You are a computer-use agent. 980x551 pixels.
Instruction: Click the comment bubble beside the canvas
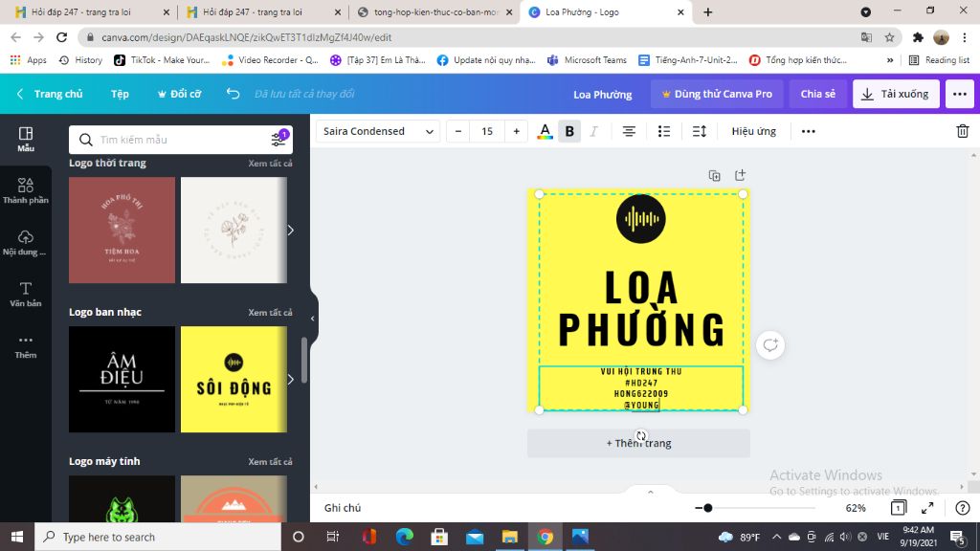pyautogui.click(x=770, y=344)
